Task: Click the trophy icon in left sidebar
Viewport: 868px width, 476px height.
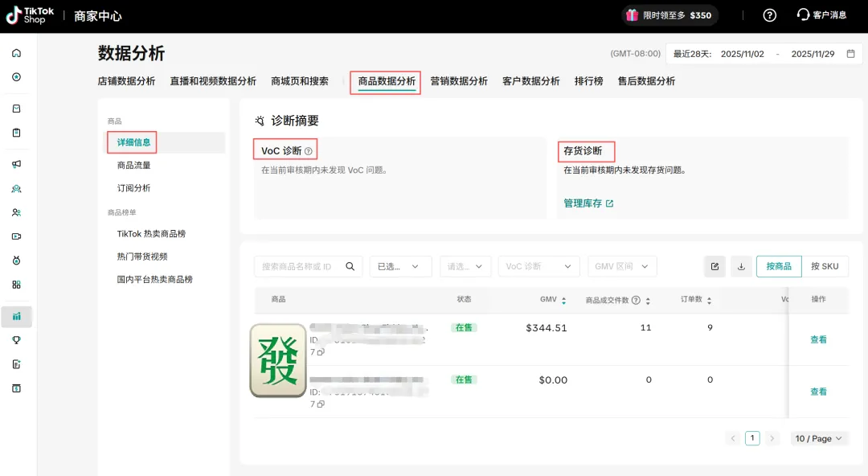Action: (x=16, y=340)
